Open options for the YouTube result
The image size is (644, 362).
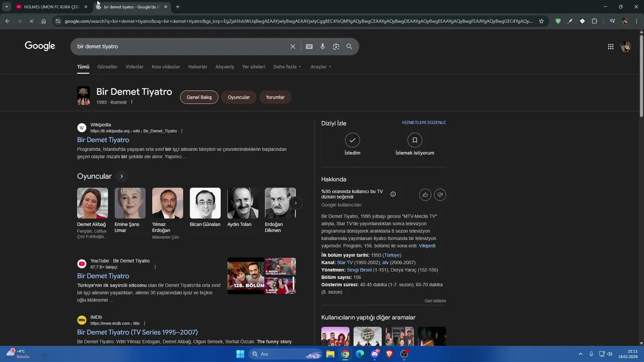pyautogui.click(x=155, y=267)
